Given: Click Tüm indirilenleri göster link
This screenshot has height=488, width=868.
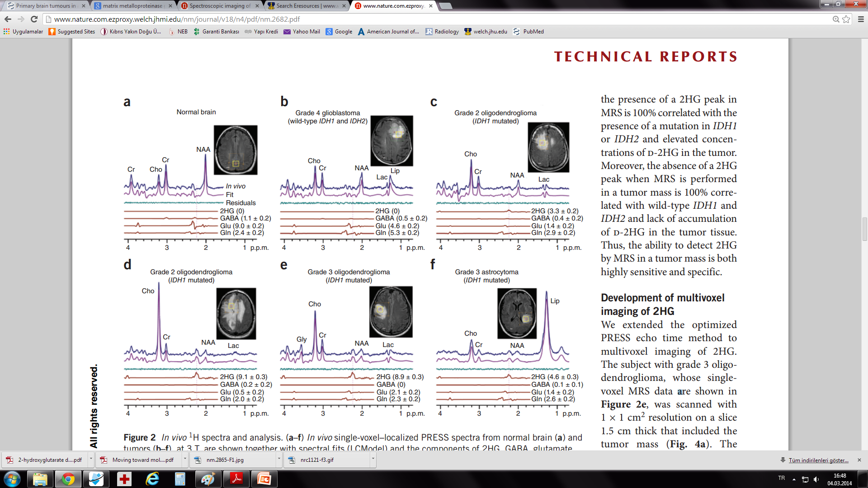Looking at the screenshot, I should point(818,460).
